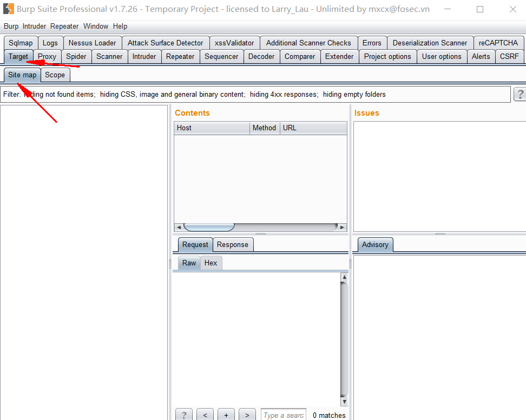The image size is (526, 420).
Task: Select the Request tab
Action: click(195, 244)
